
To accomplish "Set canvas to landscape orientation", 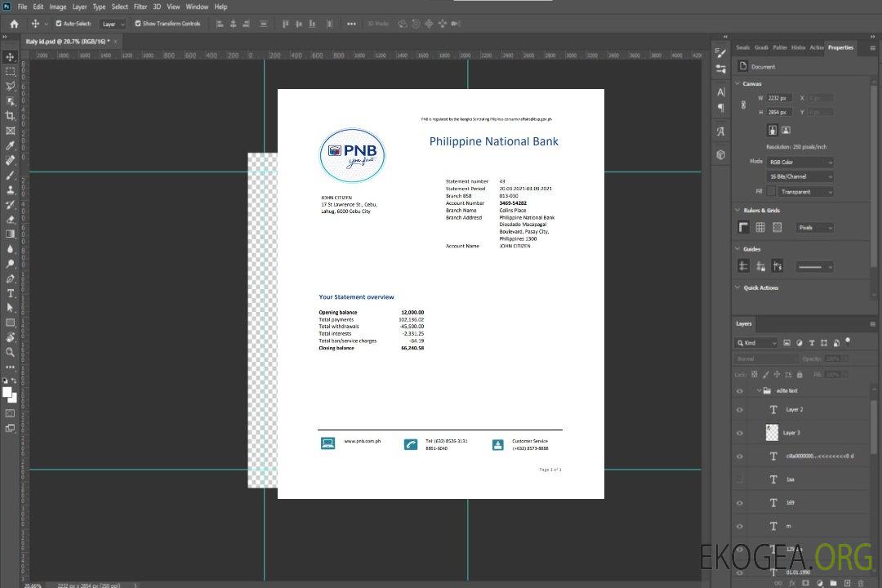I will tap(786, 131).
